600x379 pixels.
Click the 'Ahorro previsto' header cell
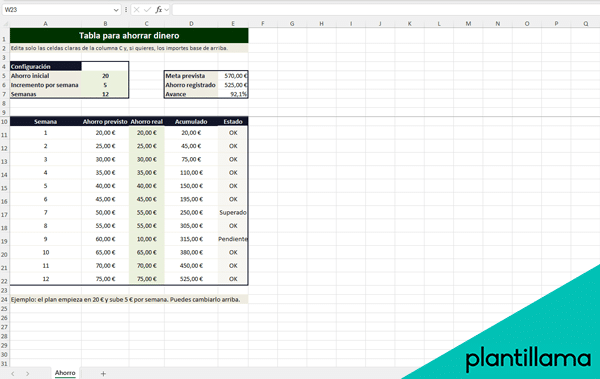pos(105,122)
